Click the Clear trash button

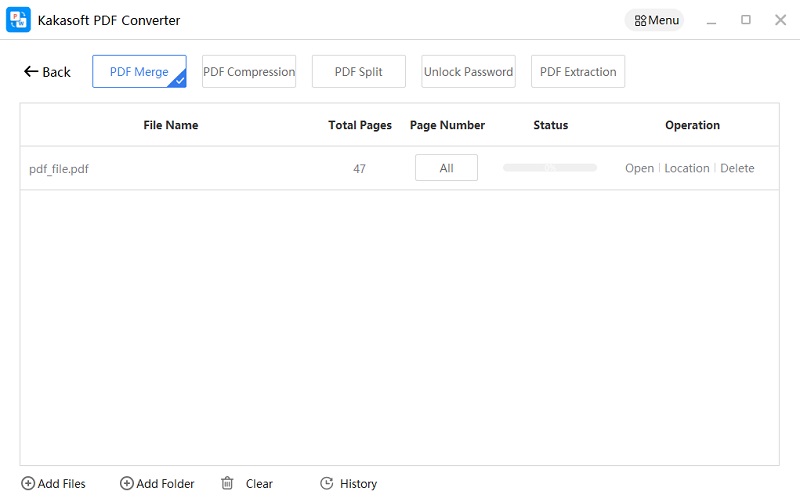(247, 483)
